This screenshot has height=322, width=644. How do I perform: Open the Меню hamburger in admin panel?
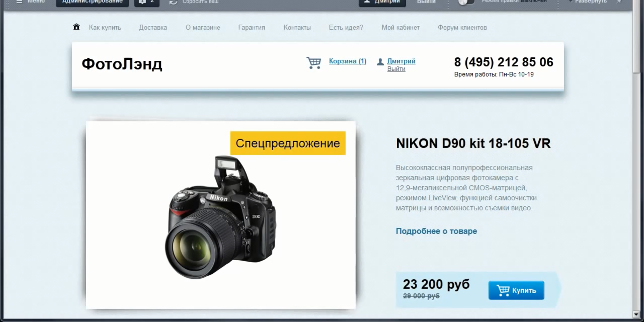click(31, 2)
